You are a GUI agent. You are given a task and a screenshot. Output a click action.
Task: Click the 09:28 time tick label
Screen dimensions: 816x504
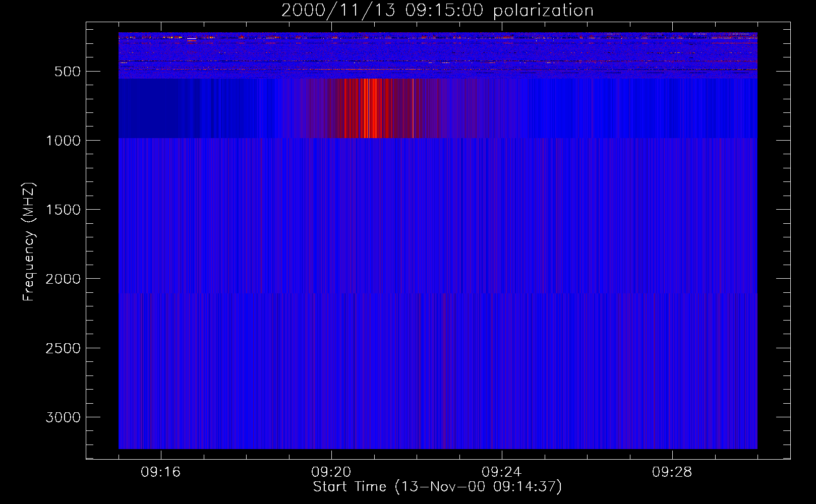point(672,472)
